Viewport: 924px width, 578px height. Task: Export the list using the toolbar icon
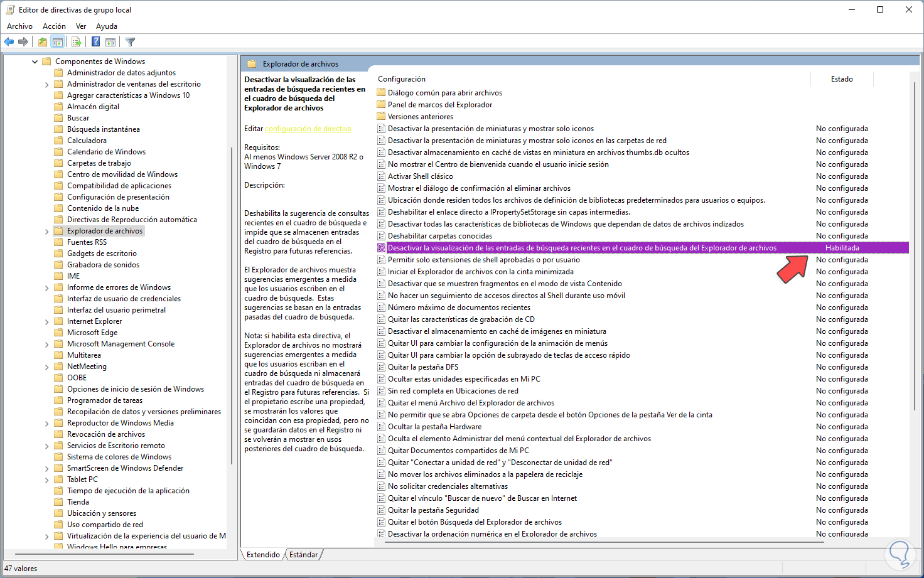(77, 42)
